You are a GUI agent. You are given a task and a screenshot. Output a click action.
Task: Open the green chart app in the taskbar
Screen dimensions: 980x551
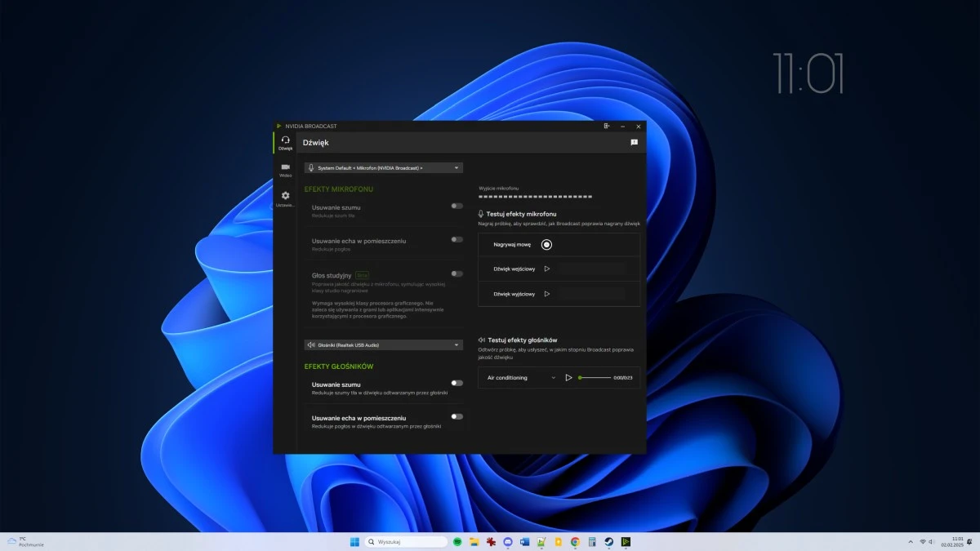pos(541,542)
